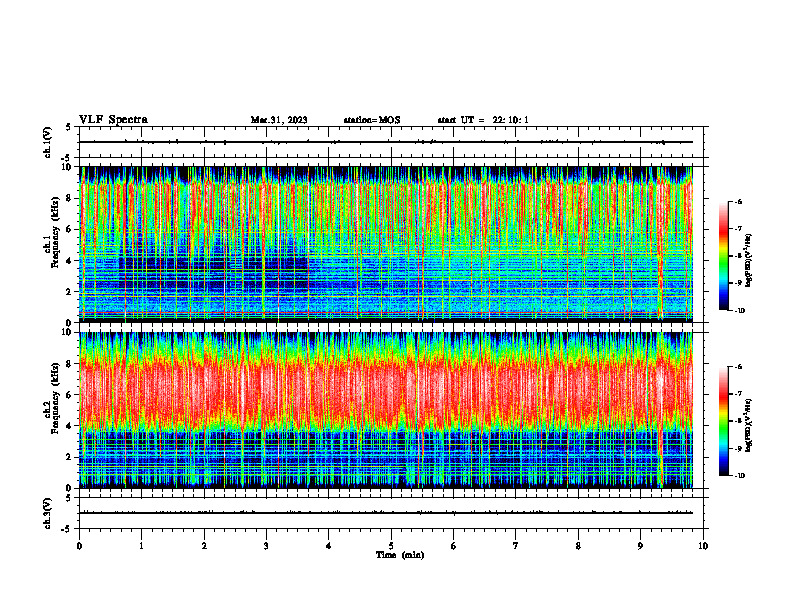Screen dimensions: 792x612
Task: Click the "-10" tick on ch.2 colorbar
Action: click(x=739, y=476)
